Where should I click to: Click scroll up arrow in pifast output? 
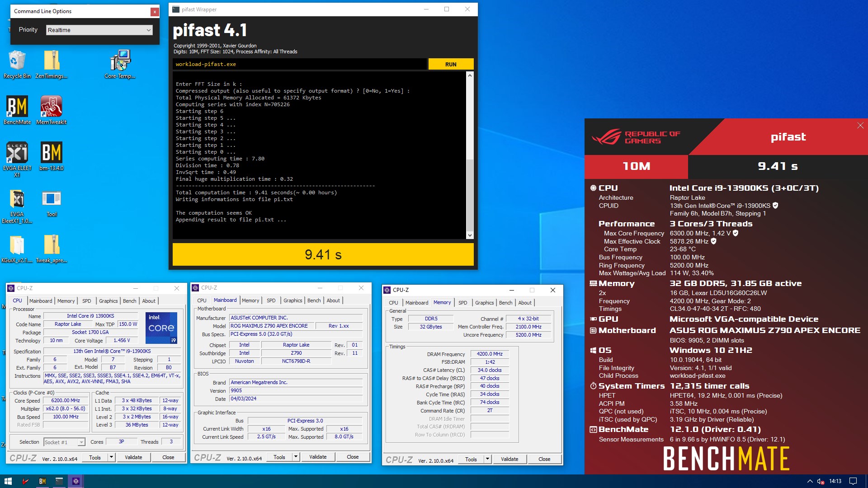point(470,75)
